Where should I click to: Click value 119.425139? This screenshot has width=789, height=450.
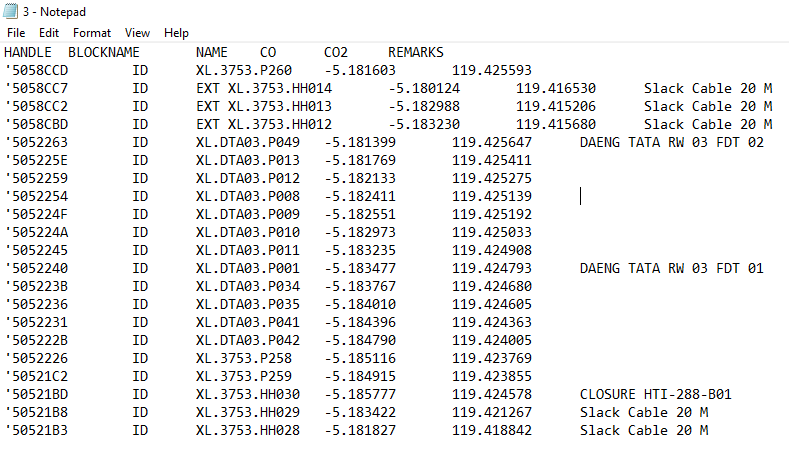[492, 196]
